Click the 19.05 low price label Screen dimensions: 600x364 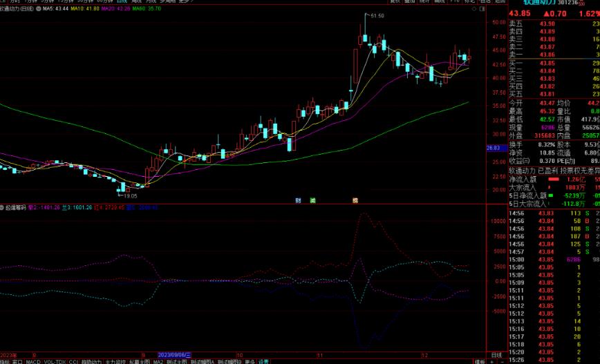(x=131, y=195)
